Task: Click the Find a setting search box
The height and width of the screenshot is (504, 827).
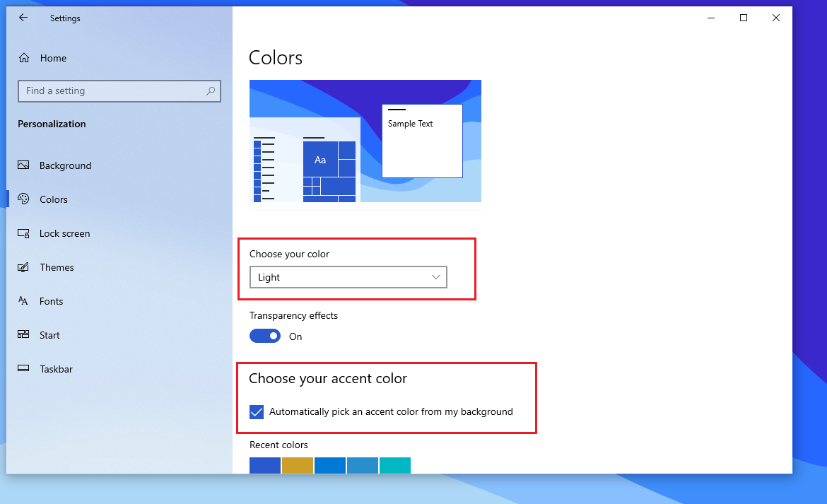Action: 113,91
